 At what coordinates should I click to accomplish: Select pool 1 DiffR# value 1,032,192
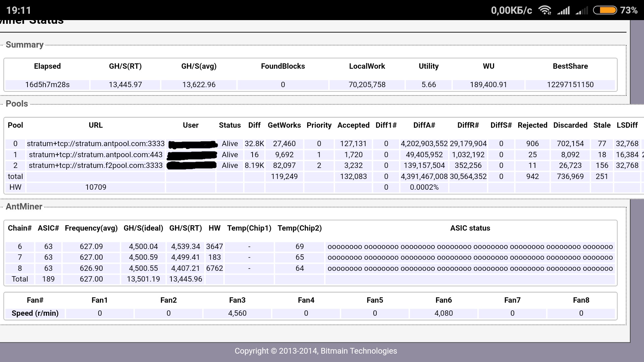click(468, 155)
